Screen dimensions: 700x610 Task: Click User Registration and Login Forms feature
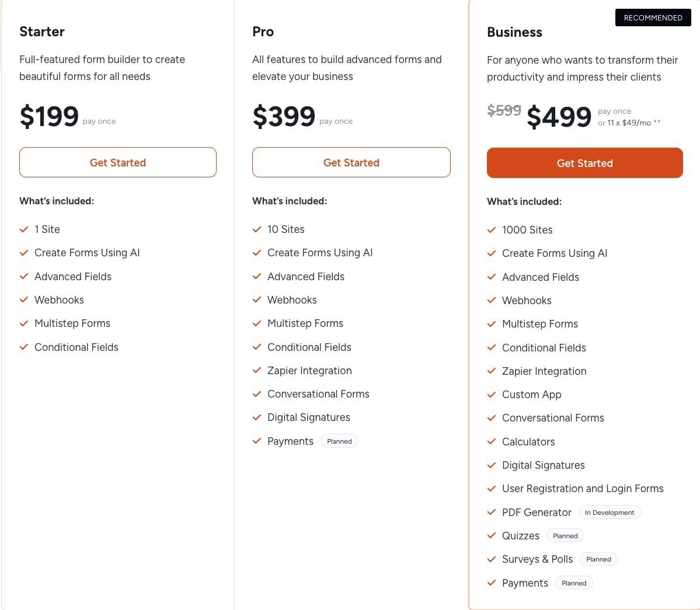(x=583, y=489)
